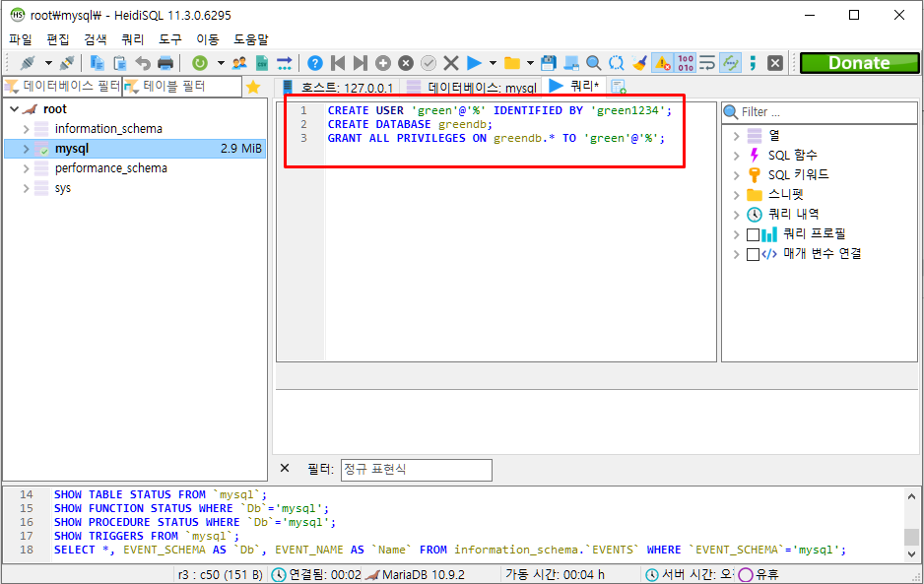
Task: Click the save floppy disk icon
Action: pyautogui.click(x=549, y=63)
